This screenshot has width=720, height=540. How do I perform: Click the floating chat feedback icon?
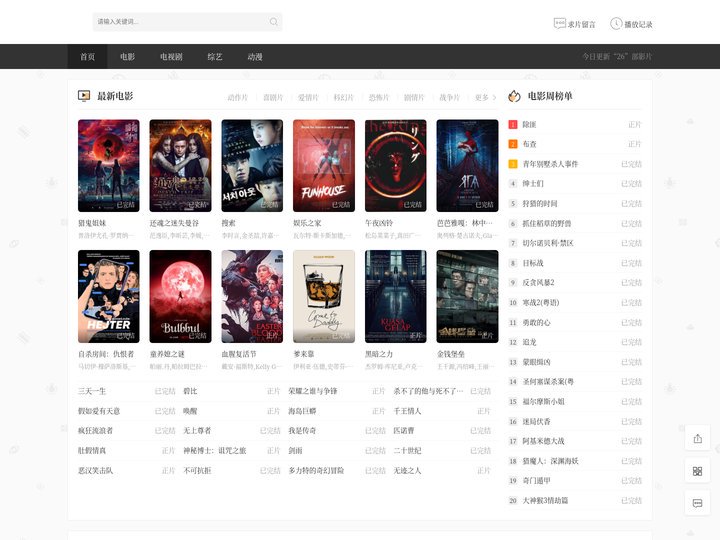698,503
